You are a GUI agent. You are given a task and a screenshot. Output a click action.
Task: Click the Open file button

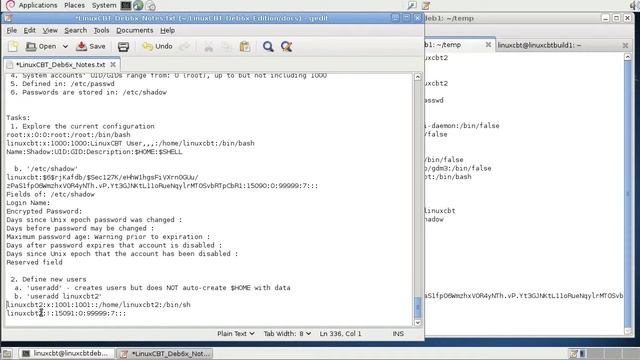41,47
